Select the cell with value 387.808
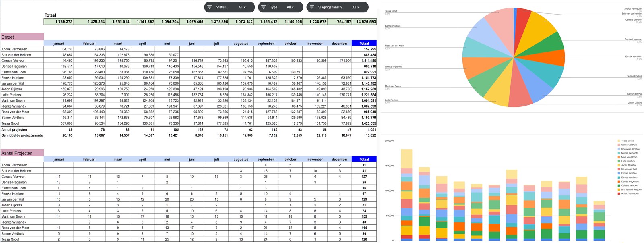The width and height of the screenshot is (644, 243). (59, 123)
